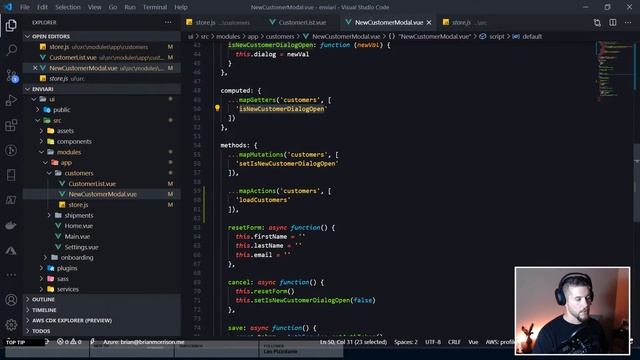Open changes compare icon in editor toolbar
The width and height of the screenshot is (640, 360).
[597, 23]
